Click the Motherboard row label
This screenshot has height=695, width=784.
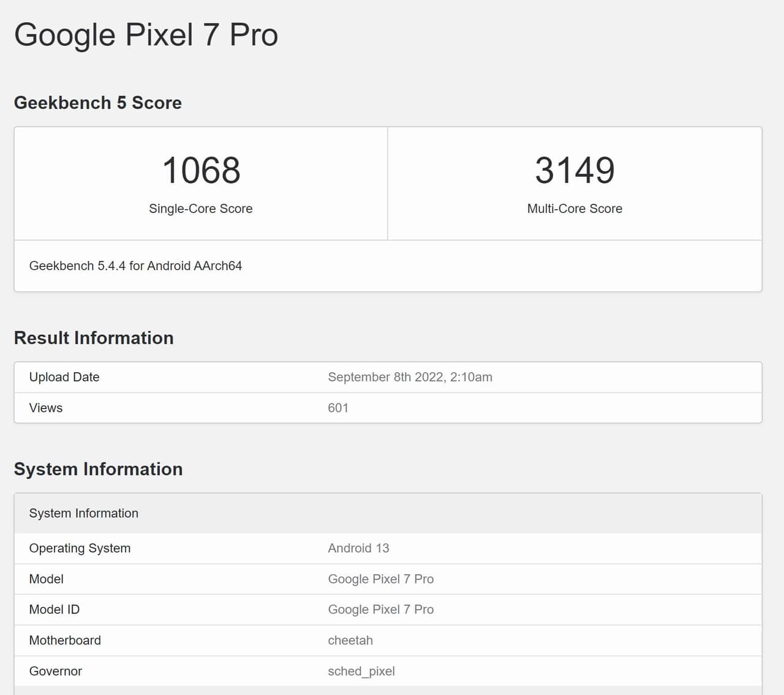tap(65, 641)
